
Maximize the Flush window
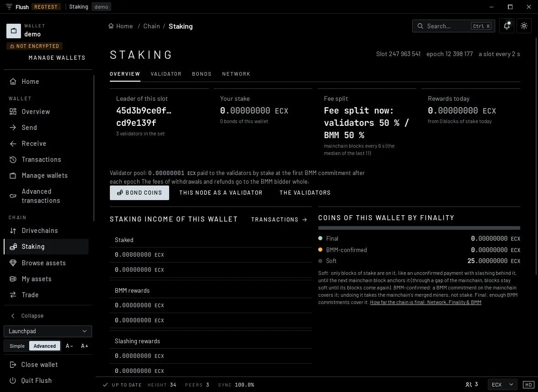[x=510, y=7]
